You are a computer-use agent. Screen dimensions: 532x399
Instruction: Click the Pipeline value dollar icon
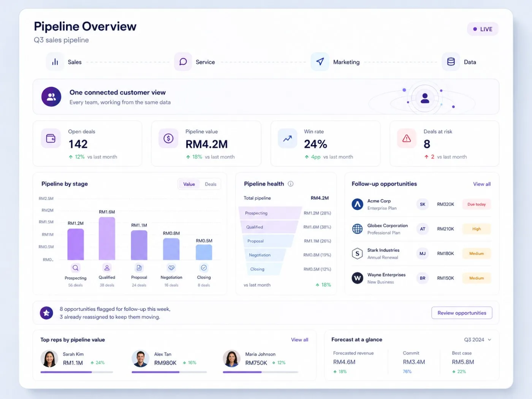coord(168,138)
